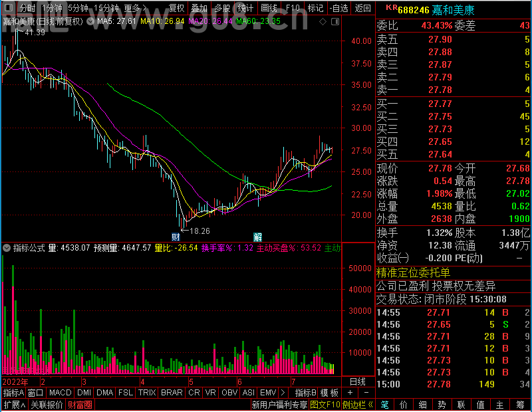The image size is (532, 412).
Task: Open the 模板 template tab
Action: click(x=329, y=393)
